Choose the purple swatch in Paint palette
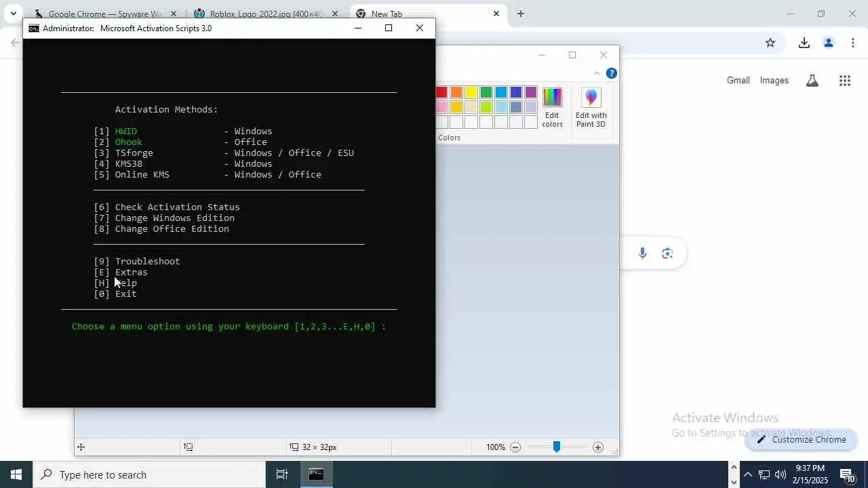 (x=531, y=92)
